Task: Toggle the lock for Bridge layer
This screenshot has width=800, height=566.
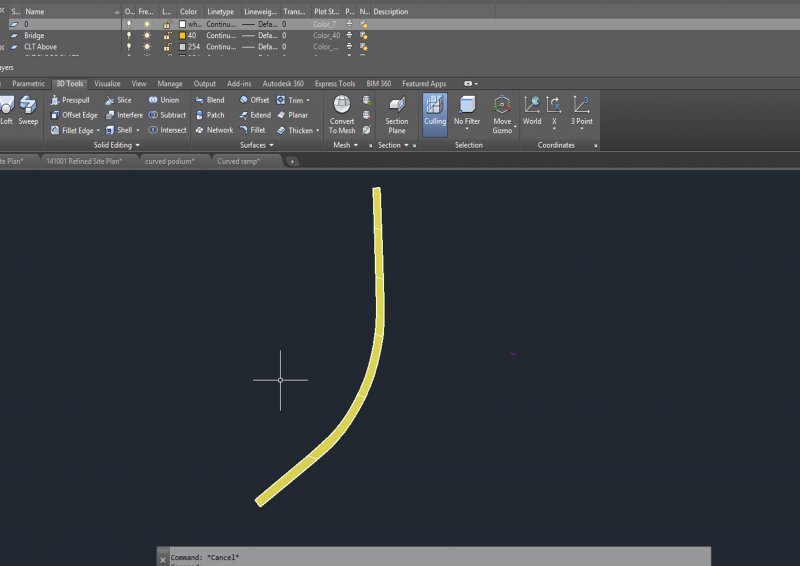Action: (x=167, y=35)
